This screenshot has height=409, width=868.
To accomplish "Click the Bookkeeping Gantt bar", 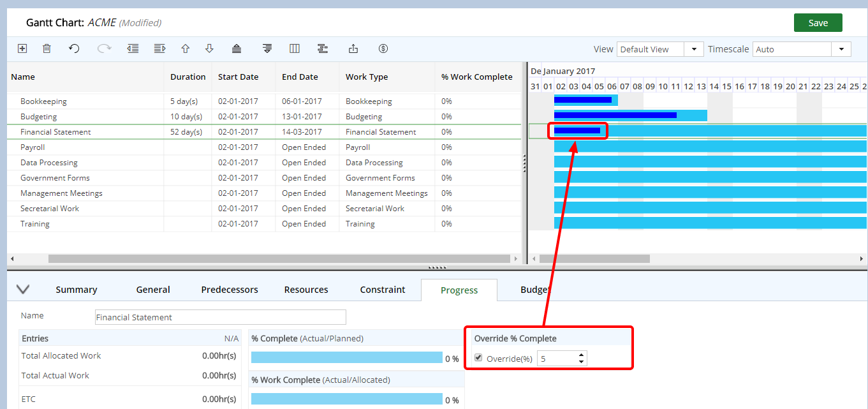I will pos(585,100).
